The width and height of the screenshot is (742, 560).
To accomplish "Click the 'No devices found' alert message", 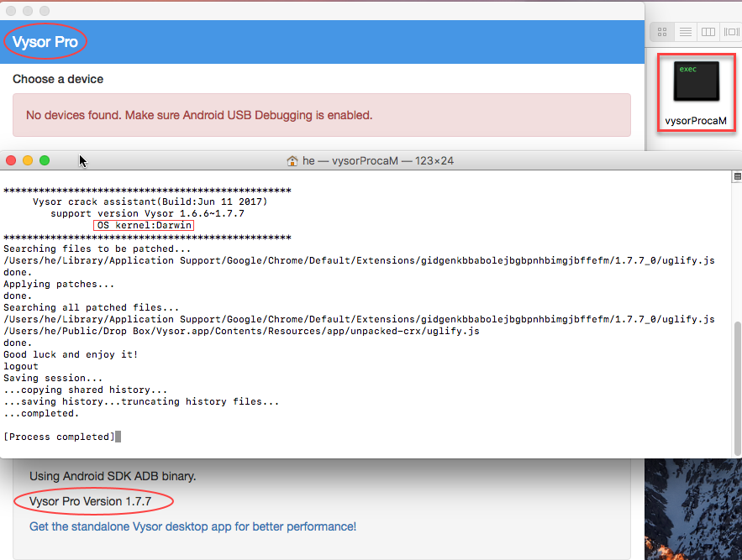I will click(322, 115).
